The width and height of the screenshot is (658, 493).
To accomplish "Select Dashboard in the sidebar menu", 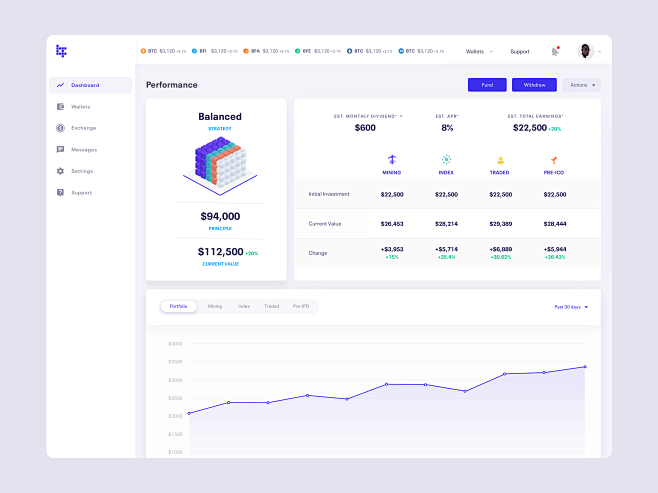I will (90, 85).
